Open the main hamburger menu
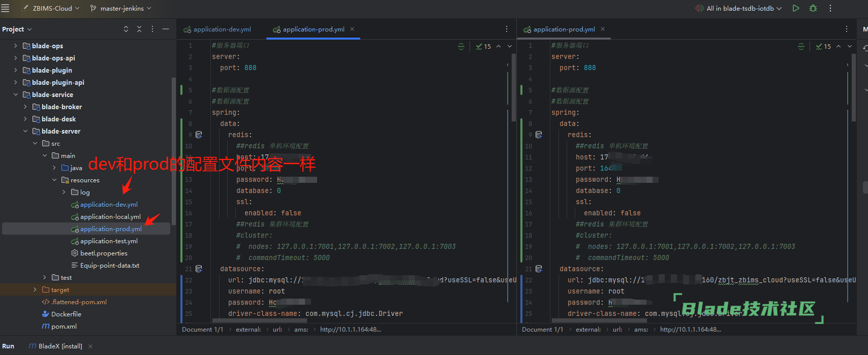Screen dimensions: 868x355 (x=5, y=8)
